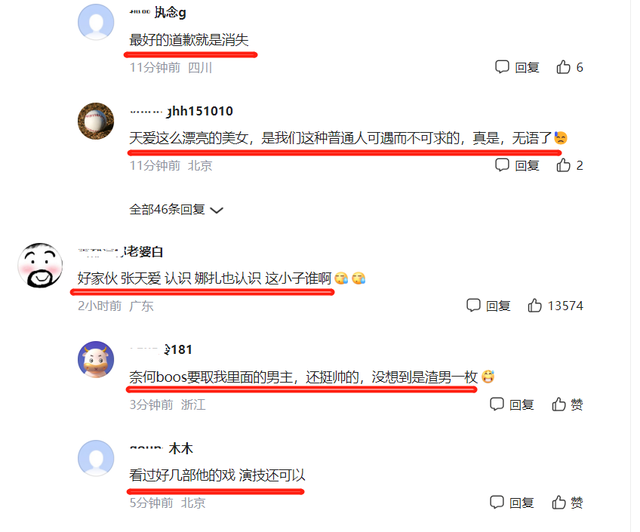Image resolution: width=640 pixels, height=532 pixels.
Task: Visit the username ending in 老婆白
Action: point(120,252)
